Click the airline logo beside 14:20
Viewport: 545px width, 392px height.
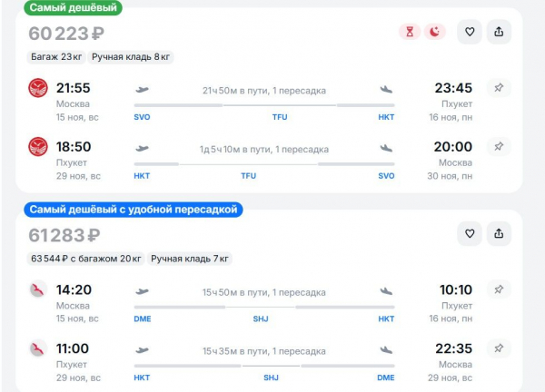(x=38, y=289)
